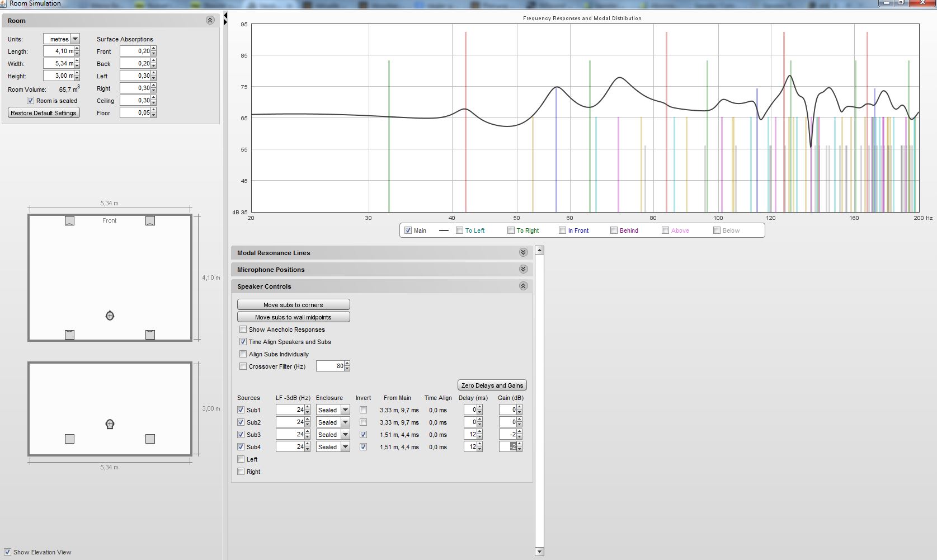Select the front-right subwoofer in the floor plan
937x560 pixels.
[x=150, y=221]
